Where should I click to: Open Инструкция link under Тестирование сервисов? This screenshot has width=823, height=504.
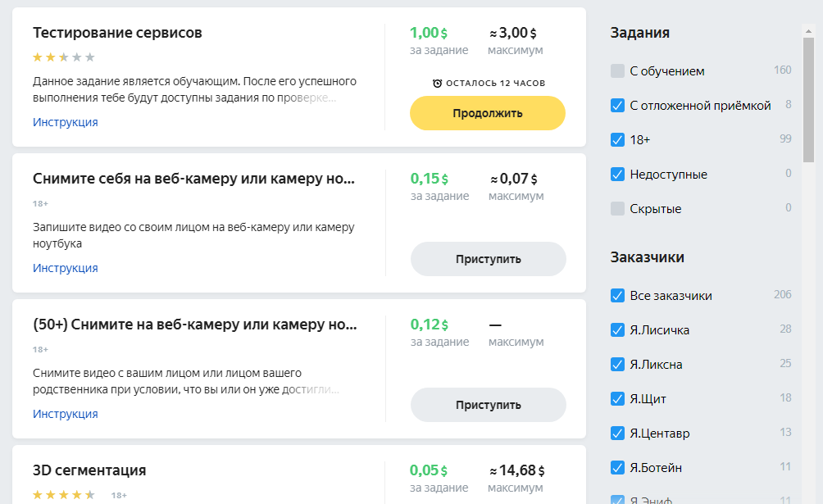(x=66, y=122)
